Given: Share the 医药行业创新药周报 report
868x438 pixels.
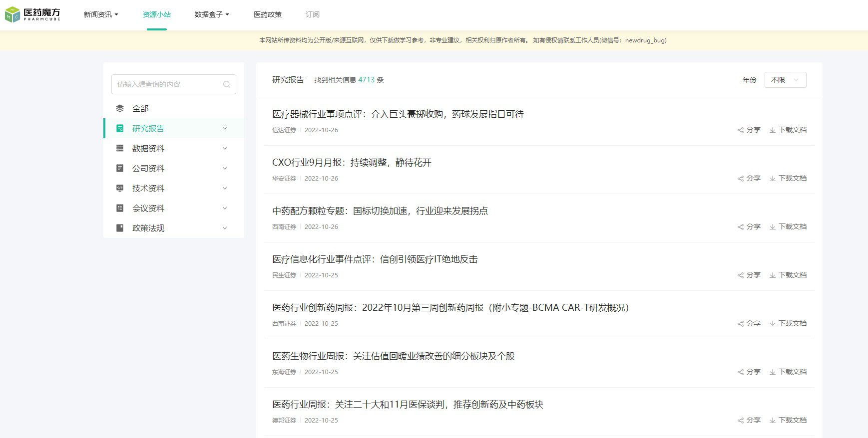Looking at the screenshot, I should pyautogui.click(x=749, y=323).
